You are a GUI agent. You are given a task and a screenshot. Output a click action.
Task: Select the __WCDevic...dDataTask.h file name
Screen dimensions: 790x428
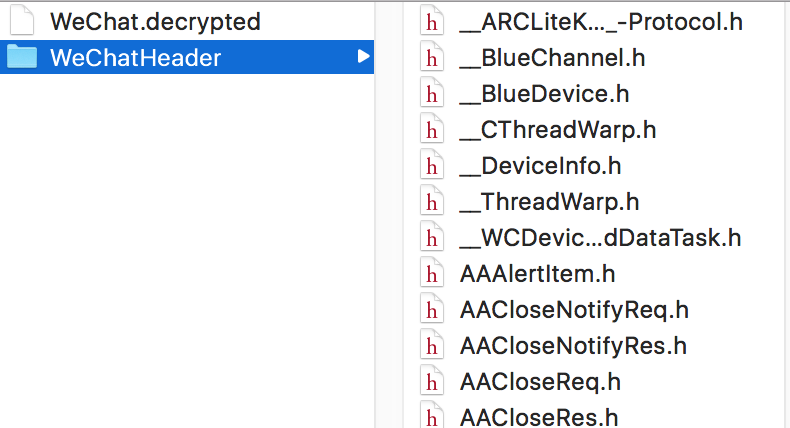click(x=600, y=238)
